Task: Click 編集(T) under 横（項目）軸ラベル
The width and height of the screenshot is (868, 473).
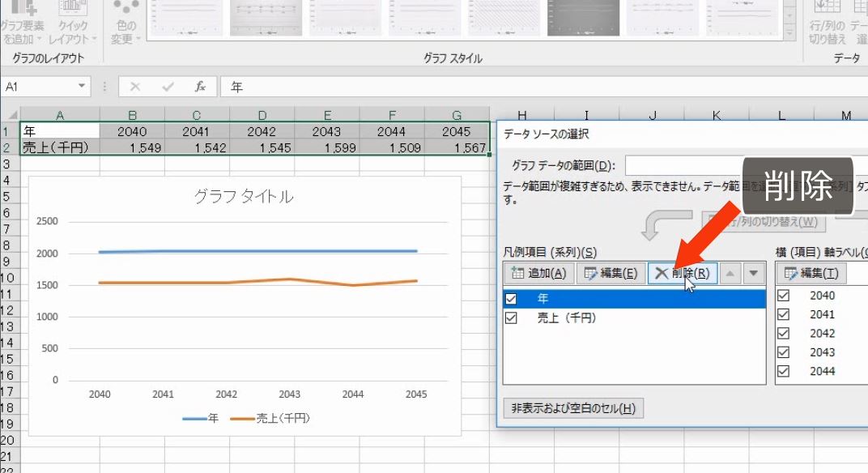Action: (811, 273)
